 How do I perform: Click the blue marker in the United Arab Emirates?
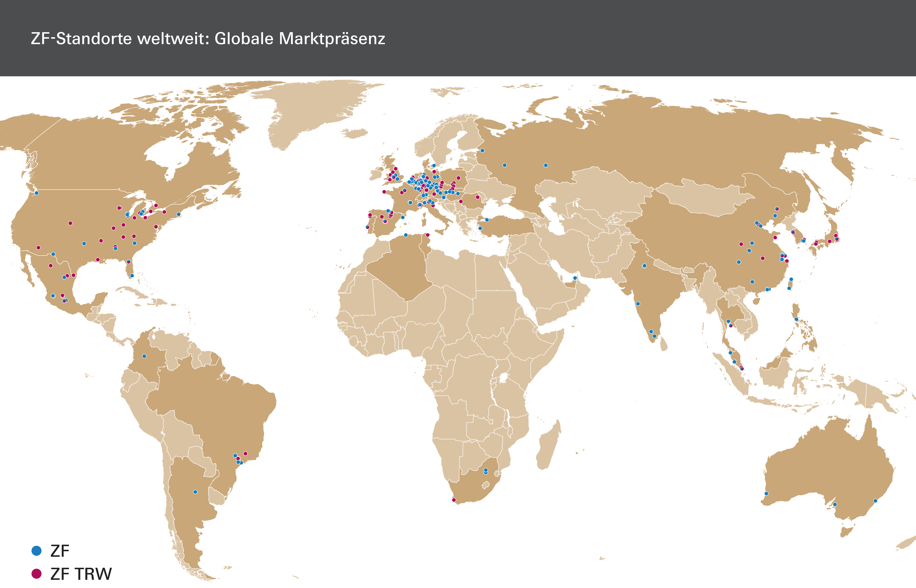[575, 278]
